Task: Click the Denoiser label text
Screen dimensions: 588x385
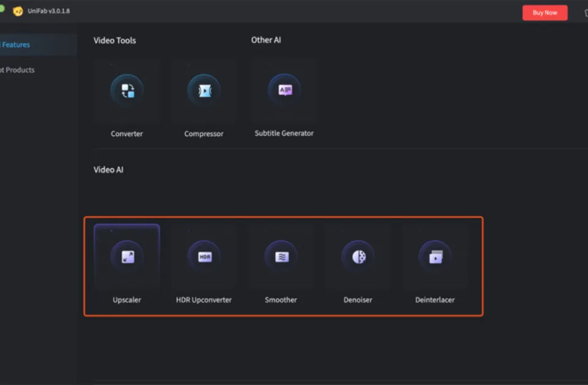Action: point(358,300)
